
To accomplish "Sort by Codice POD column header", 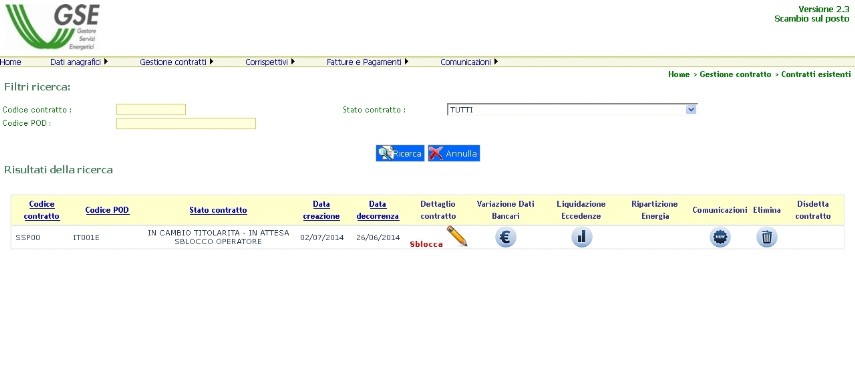I will (107, 210).
